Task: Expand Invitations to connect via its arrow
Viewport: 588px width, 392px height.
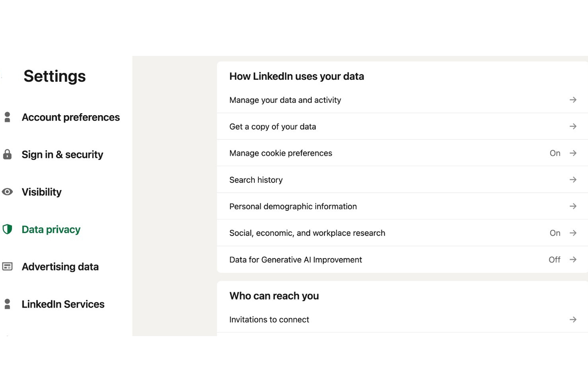Action: (x=573, y=319)
